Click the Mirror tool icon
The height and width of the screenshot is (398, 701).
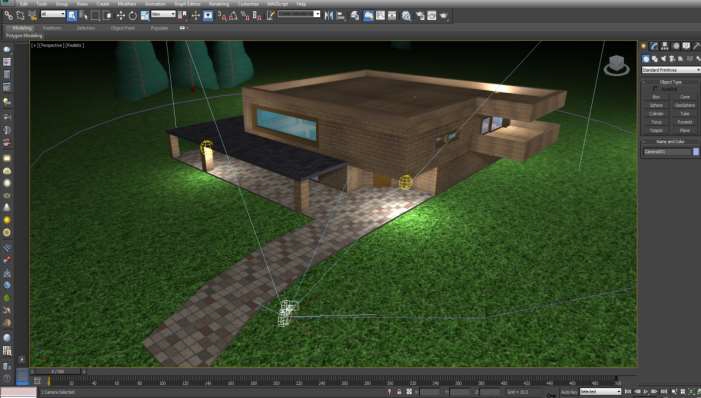pyautogui.click(x=329, y=16)
